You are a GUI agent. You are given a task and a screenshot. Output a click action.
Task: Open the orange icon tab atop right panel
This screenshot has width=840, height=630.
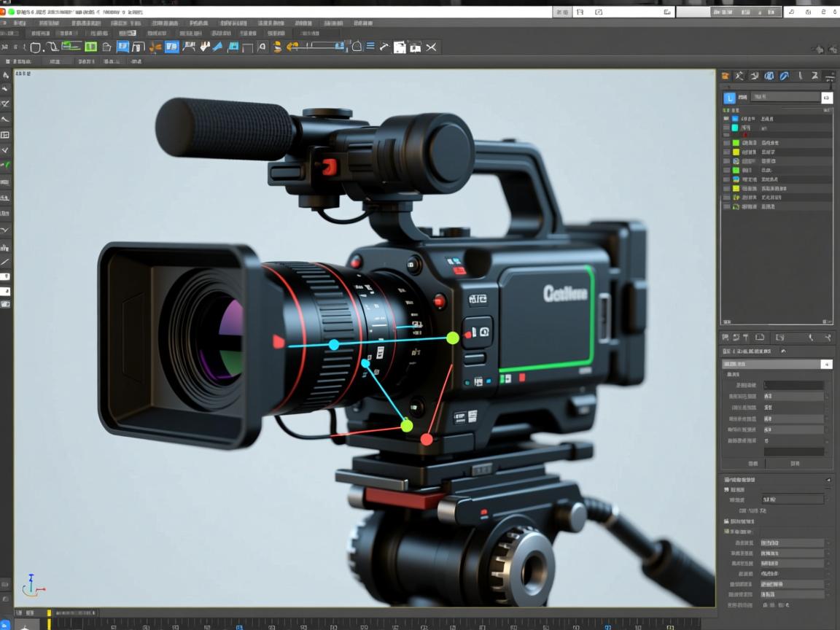pyautogui.click(x=725, y=76)
